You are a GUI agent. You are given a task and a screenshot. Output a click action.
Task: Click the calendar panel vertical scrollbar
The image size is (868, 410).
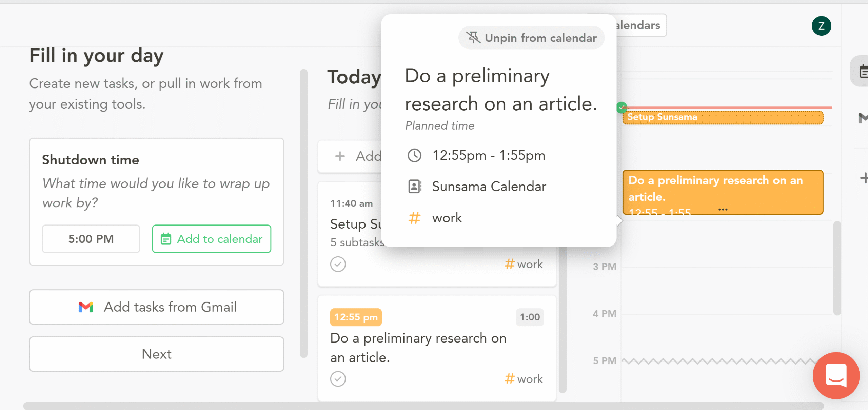837,268
